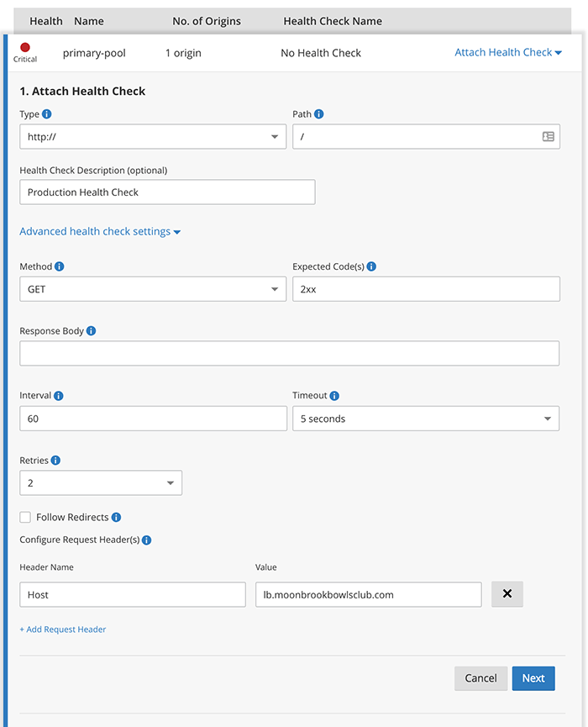Image resolution: width=588 pixels, height=727 pixels.
Task: Click the info icon next to Type
Action: (x=46, y=114)
